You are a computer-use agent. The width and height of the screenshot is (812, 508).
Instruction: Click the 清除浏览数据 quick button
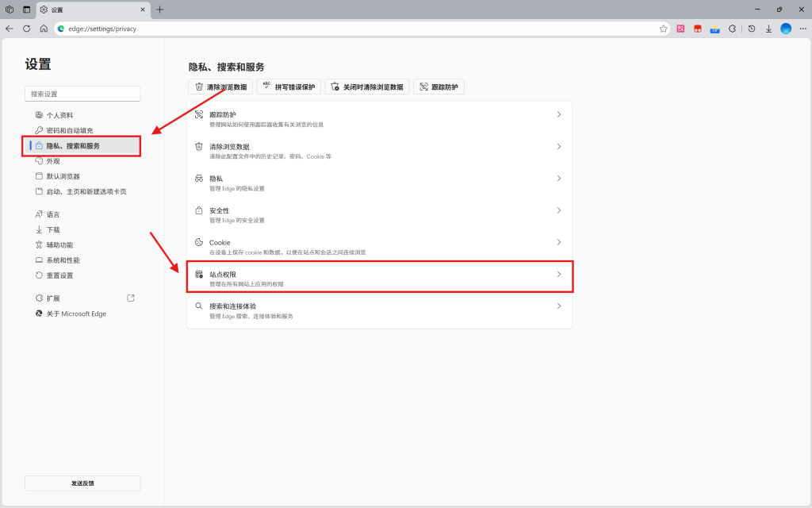tap(220, 87)
